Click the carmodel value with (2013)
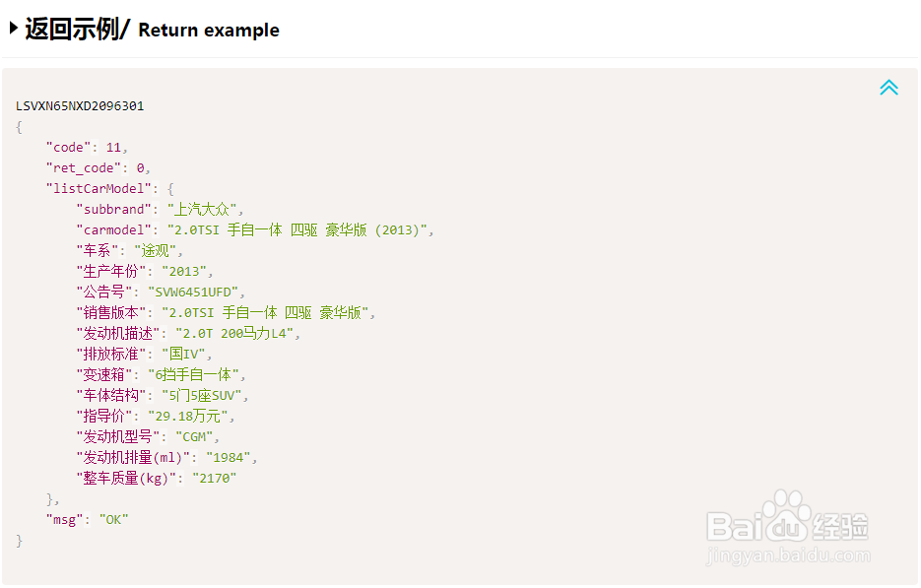921x588 pixels. click(299, 229)
